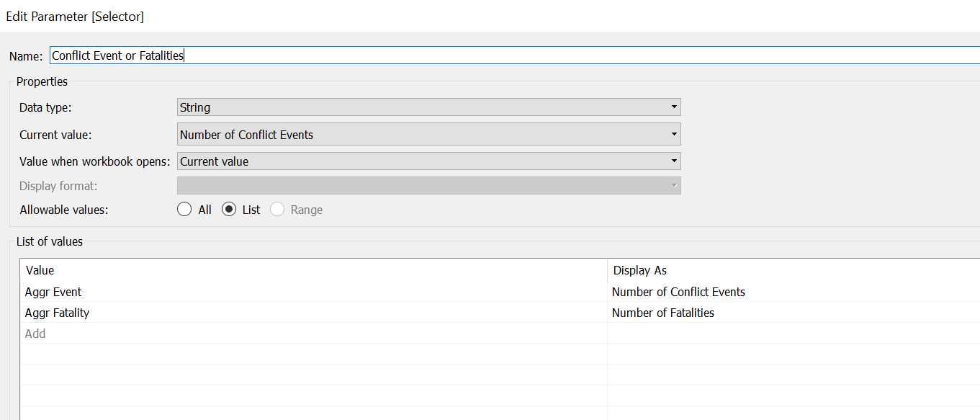Click the disabled Display format dropdown

coord(428,186)
